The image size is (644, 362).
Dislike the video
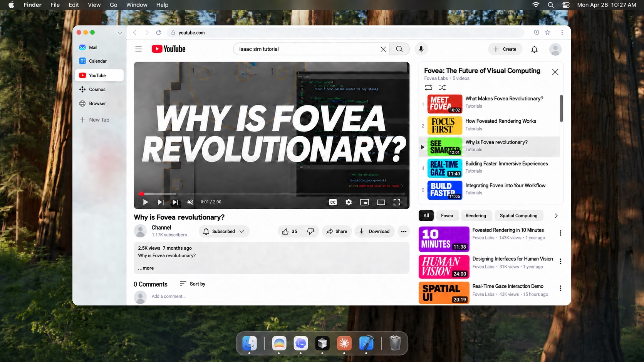point(310,231)
